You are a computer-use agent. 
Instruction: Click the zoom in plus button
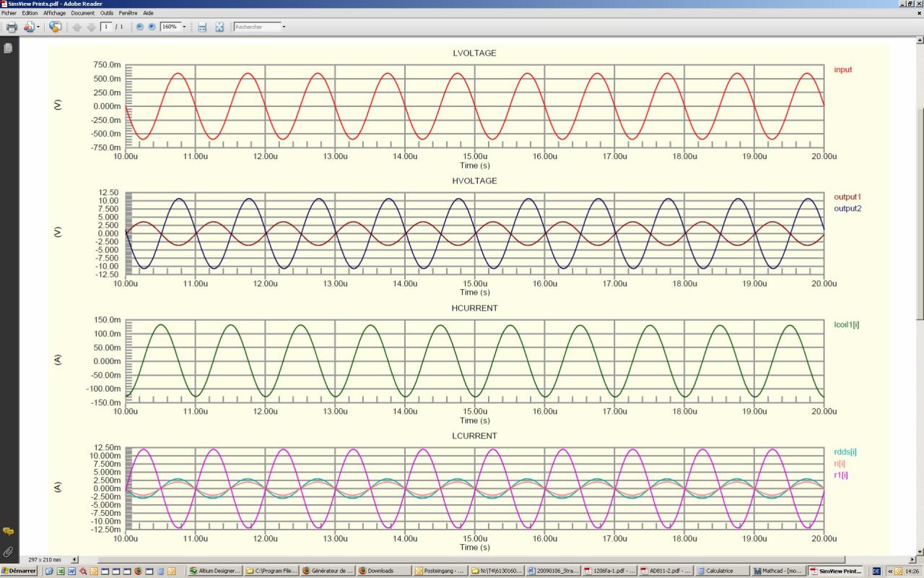coord(152,27)
